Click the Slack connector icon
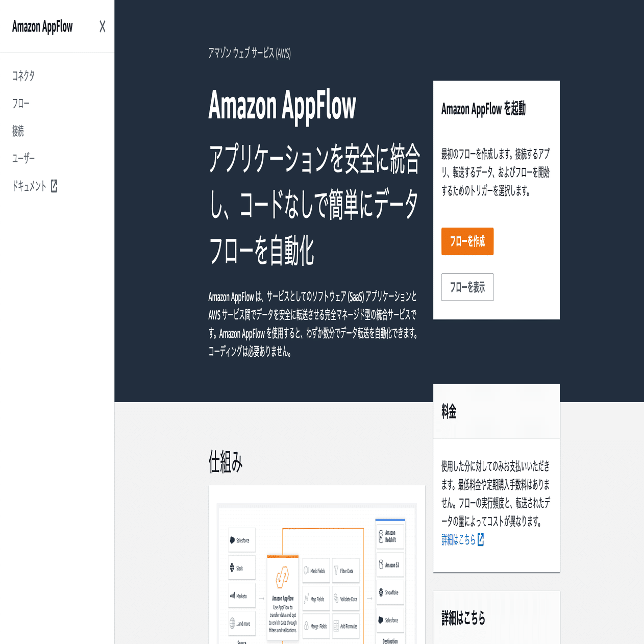Screen dimensions: 644x644 233,567
